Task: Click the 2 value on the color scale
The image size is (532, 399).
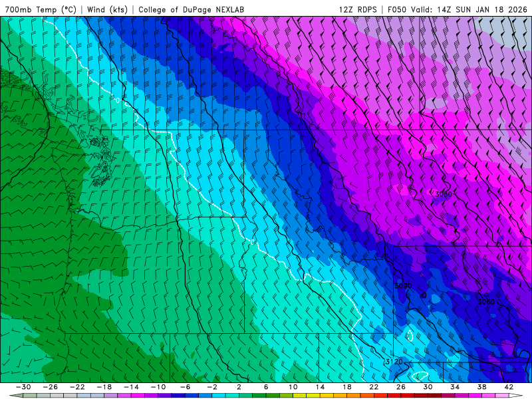Action: click(x=239, y=387)
